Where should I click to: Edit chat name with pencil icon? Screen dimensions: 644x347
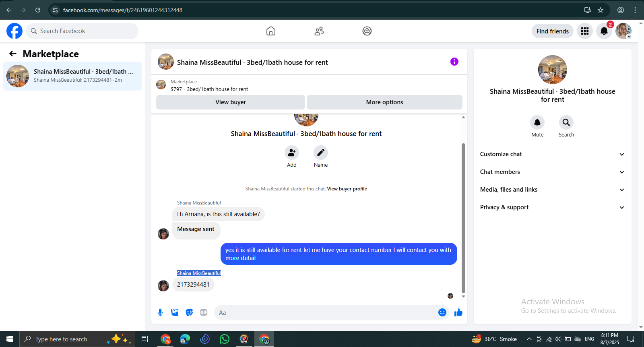point(321,153)
